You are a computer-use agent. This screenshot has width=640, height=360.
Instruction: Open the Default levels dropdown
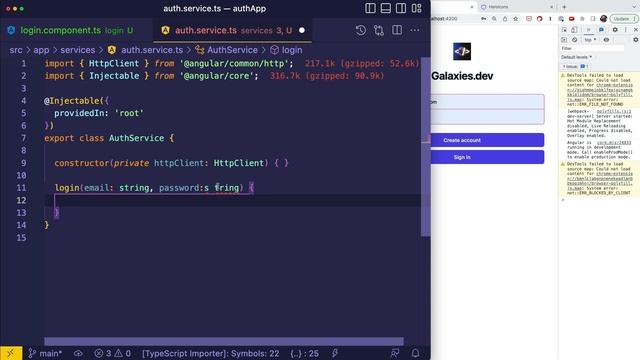pyautogui.click(x=576, y=57)
